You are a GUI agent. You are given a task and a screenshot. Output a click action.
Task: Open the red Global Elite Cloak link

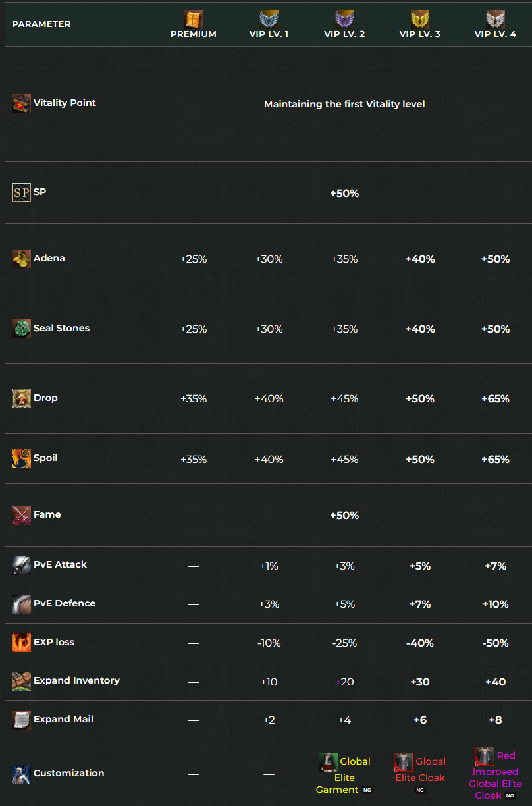(x=420, y=769)
